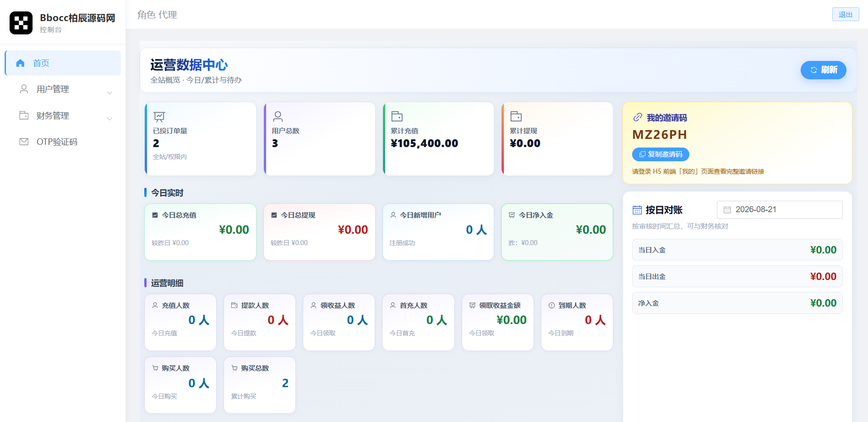Click the person icon beside 充值人数

tap(155, 305)
